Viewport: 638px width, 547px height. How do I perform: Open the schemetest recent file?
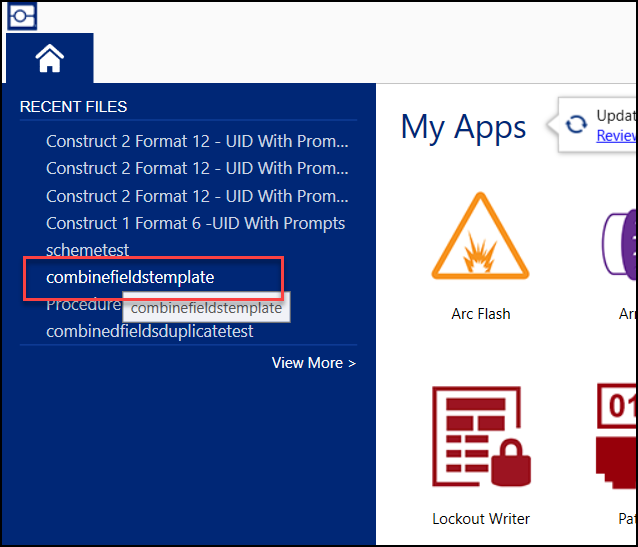click(x=88, y=250)
